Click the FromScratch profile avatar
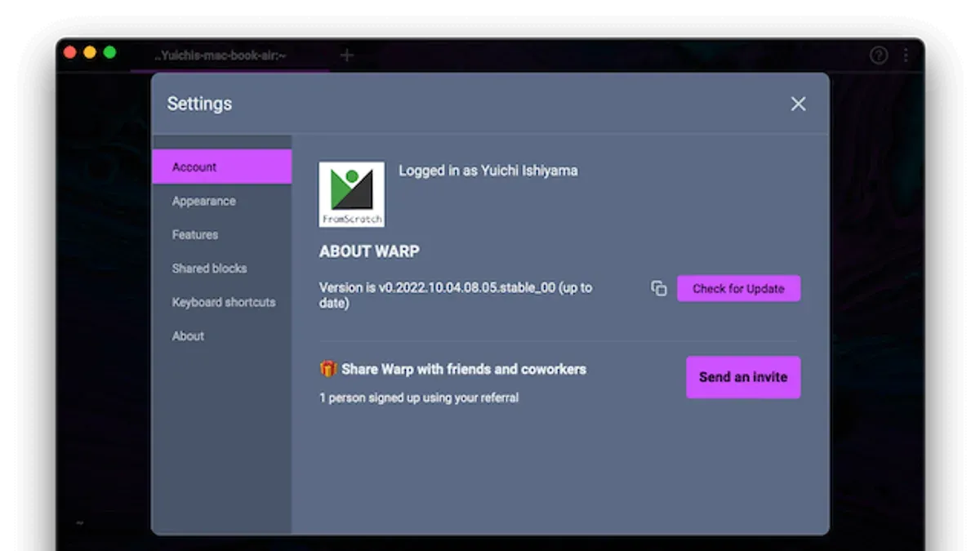Image resolution: width=980 pixels, height=551 pixels. [351, 193]
